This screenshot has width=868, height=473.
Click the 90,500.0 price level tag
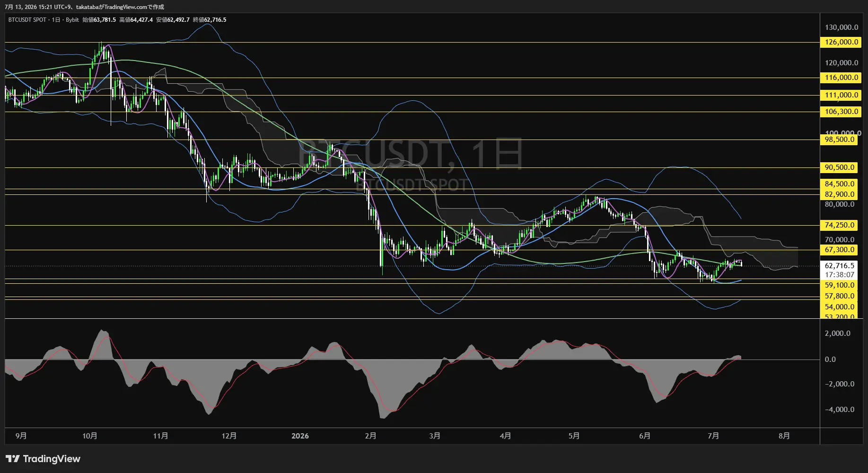[x=839, y=167]
